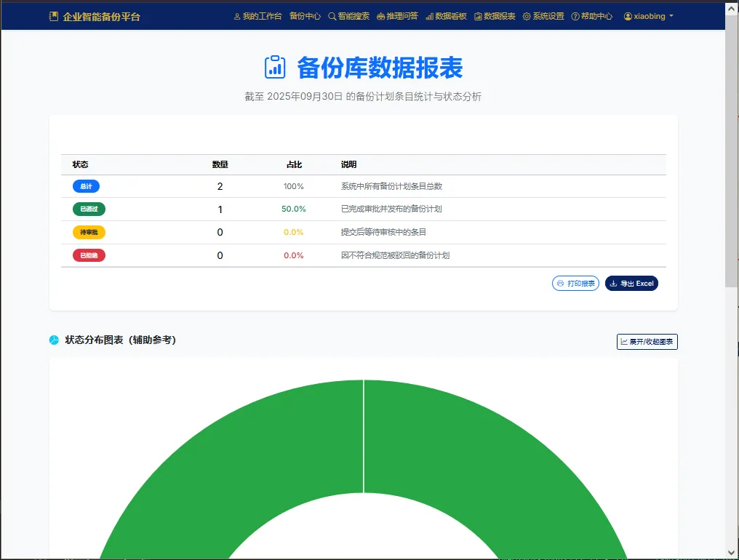
Task: Click the scrollbar down arrow
Action: [732, 553]
